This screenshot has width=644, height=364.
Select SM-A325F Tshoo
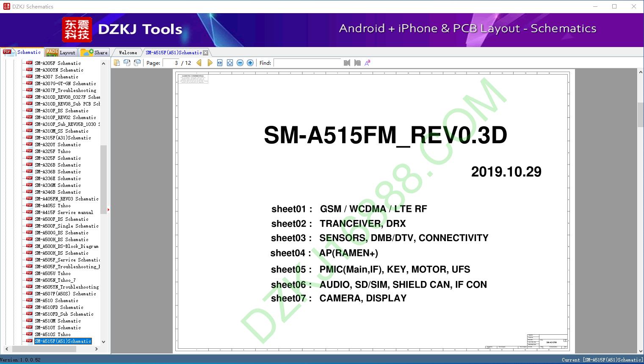(x=53, y=151)
